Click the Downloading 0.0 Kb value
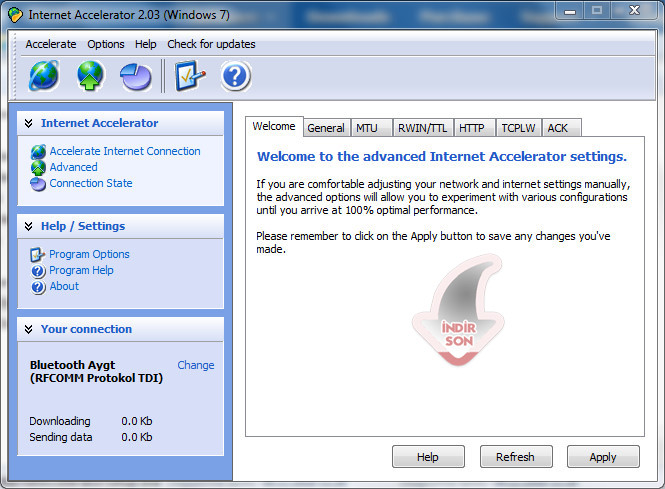This screenshot has height=489, width=665. 137,421
